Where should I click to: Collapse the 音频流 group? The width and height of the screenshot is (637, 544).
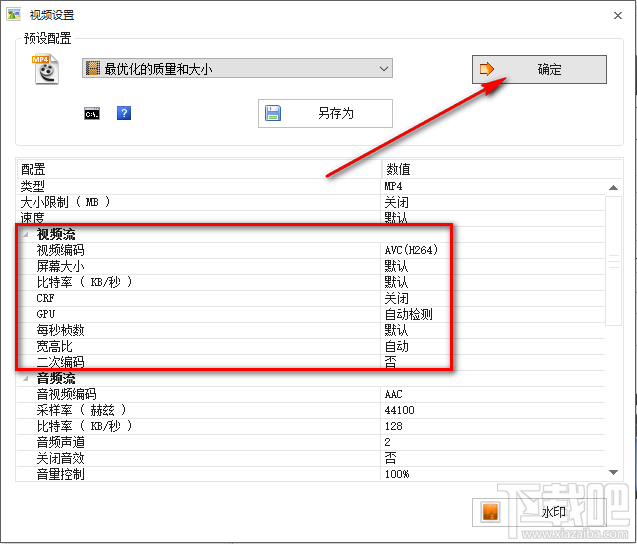coord(26,378)
